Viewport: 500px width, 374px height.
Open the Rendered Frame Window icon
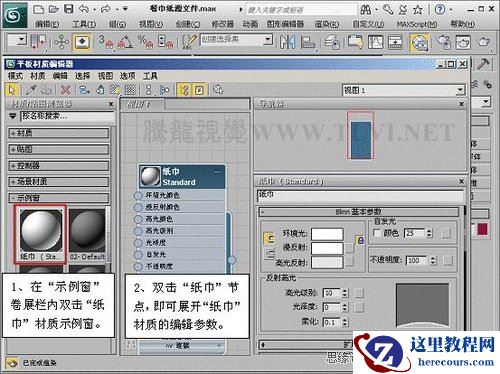tap(463, 42)
